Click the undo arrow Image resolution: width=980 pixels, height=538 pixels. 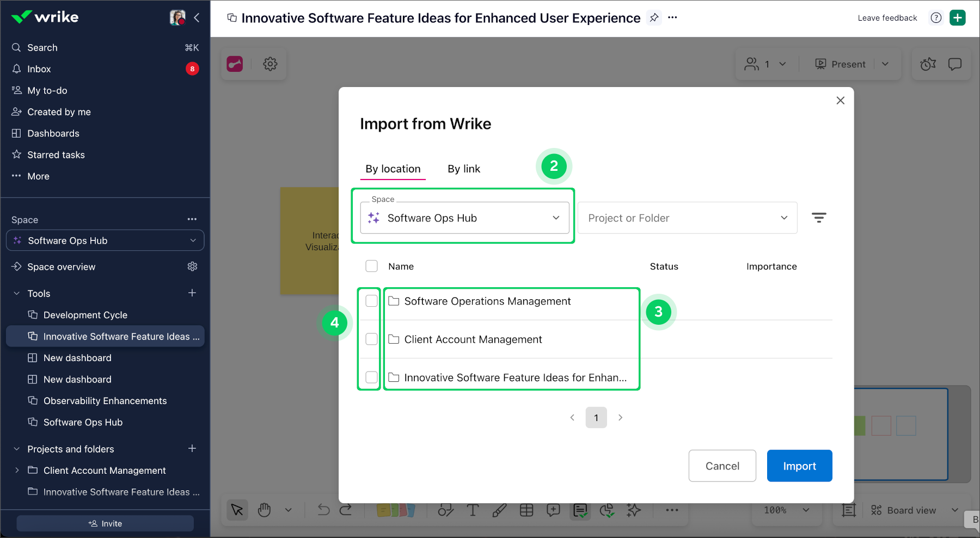pos(323,510)
